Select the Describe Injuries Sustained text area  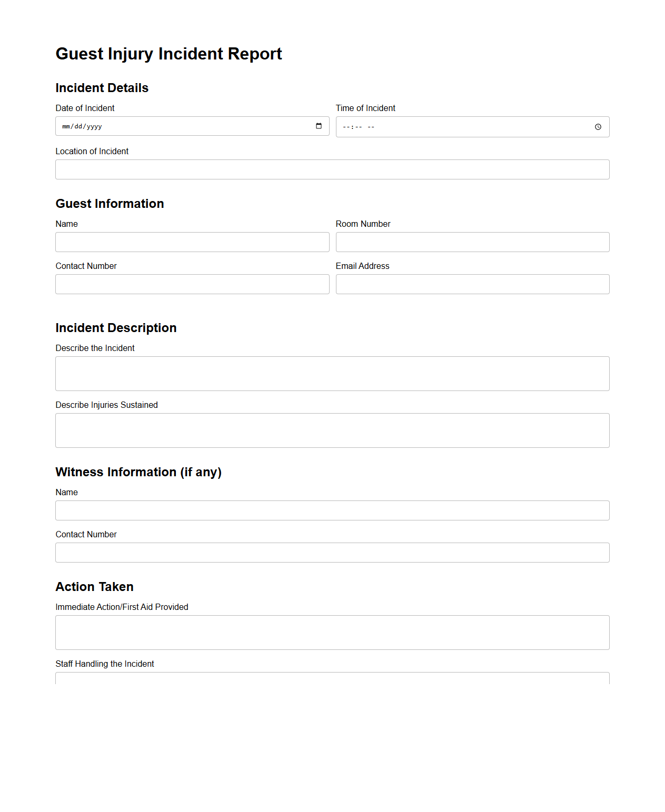point(332,430)
